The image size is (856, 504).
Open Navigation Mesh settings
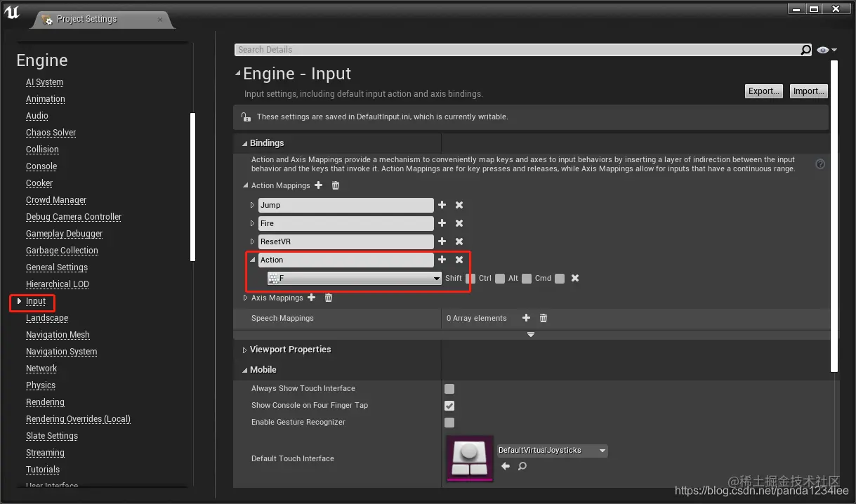pyautogui.click(x=58, y=335)
